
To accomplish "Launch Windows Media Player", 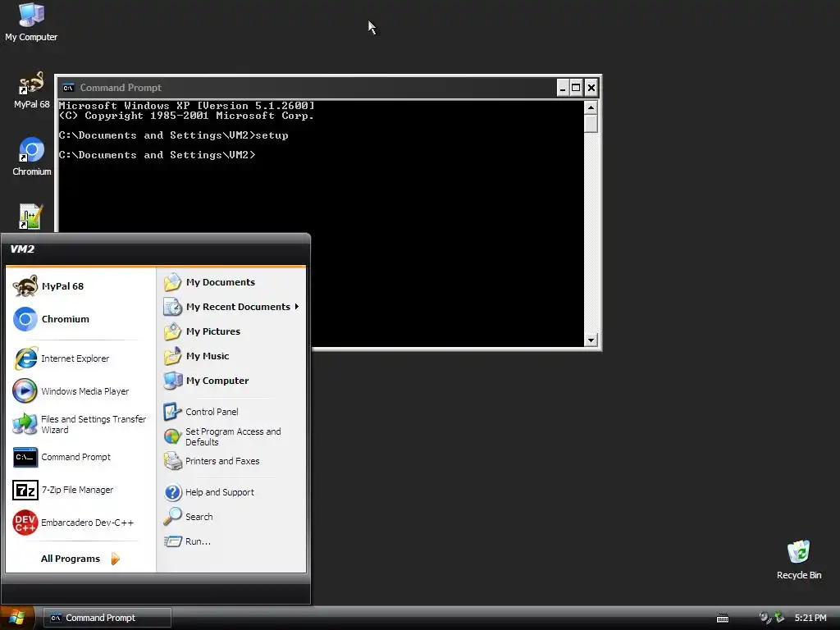I will 80,391.
